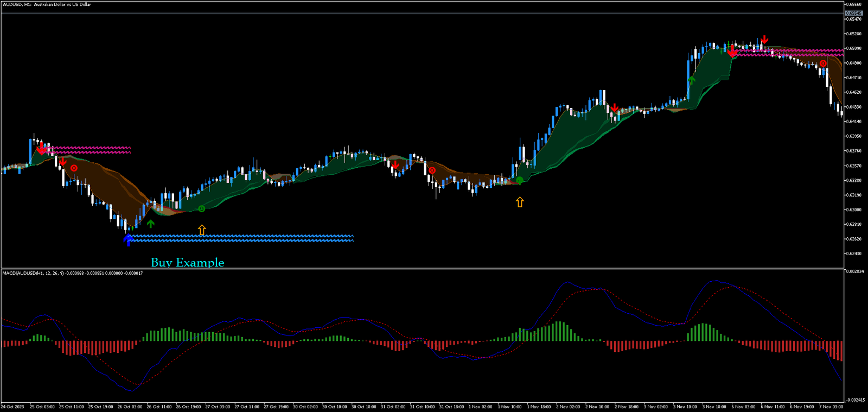This screenshot has height=412, width=868.
Task: Click the cyan "Buy Example" text label
Action: pos(187,263)
